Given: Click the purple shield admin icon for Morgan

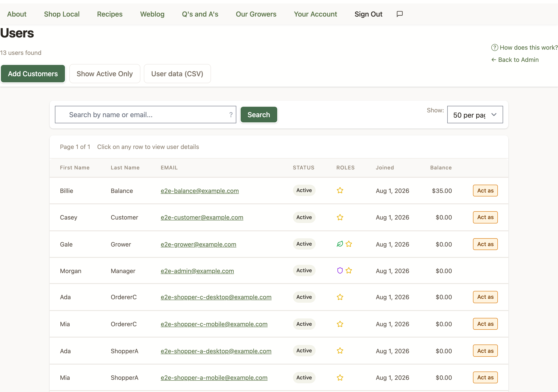Looking at the screenshot, I should (340, 270).
